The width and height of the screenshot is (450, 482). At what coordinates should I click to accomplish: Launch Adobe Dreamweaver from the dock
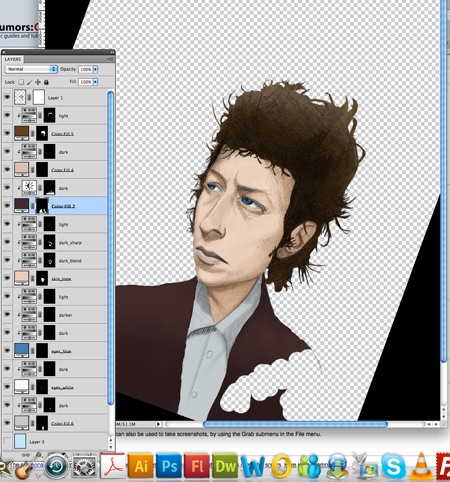(x=225, y=466)
